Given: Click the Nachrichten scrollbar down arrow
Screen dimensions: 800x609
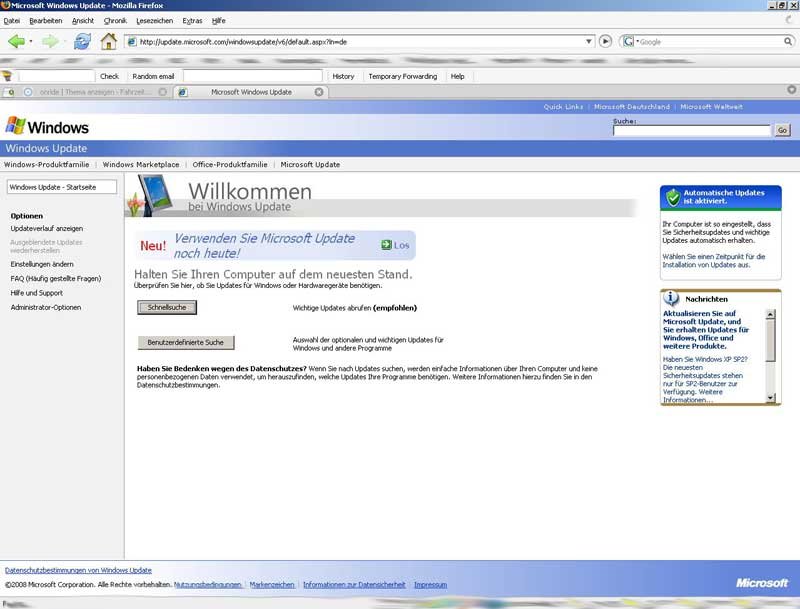Looking at the screenshot, I should pos(770,397).
